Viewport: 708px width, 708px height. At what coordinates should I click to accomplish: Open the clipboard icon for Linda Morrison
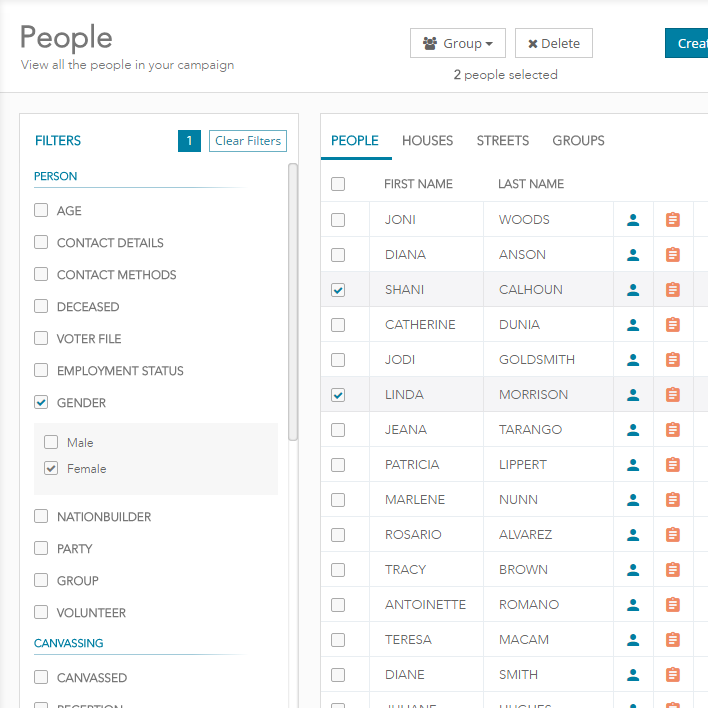coord(673,395)
